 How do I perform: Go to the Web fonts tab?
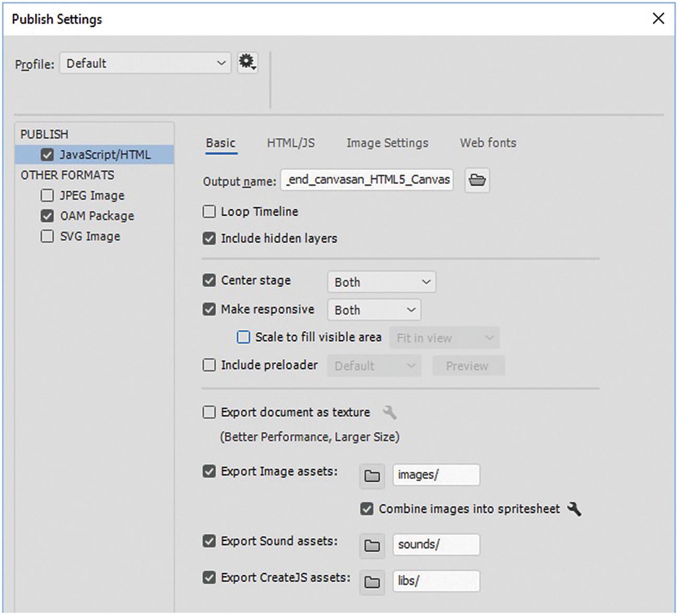488,143
